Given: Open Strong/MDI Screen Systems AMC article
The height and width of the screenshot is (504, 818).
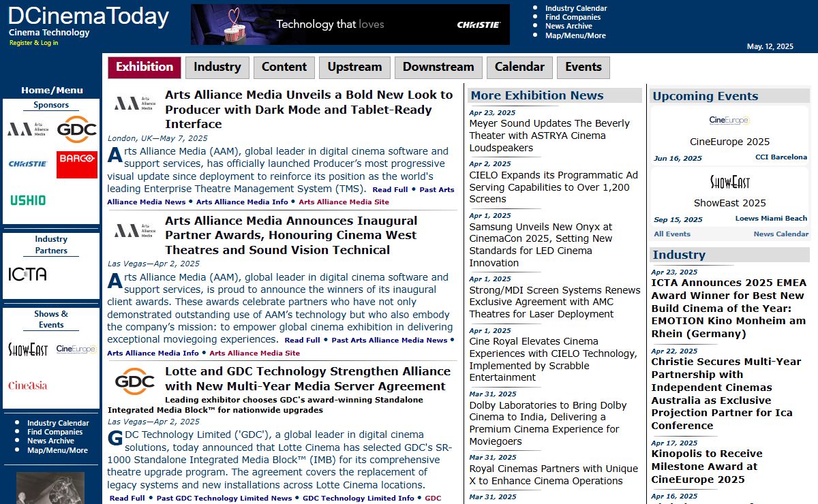Looking at the screenshot, I should [x=555, y=302].
